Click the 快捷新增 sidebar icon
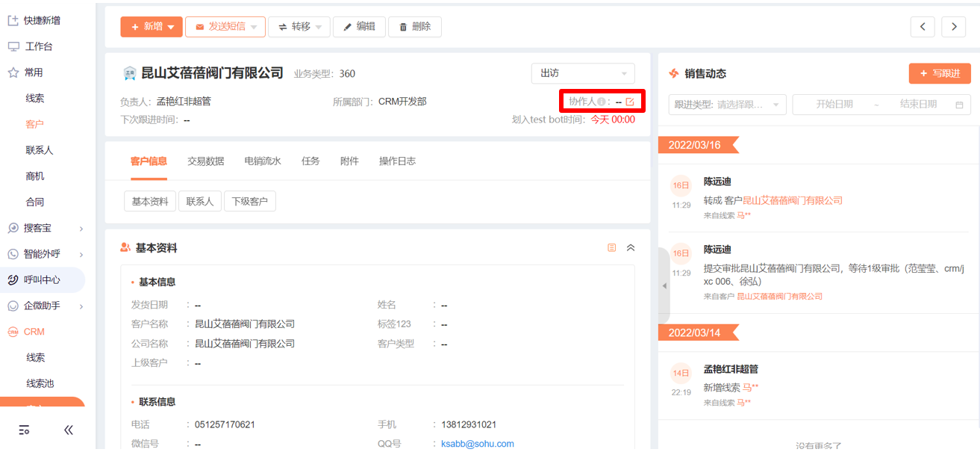980x464 pixels. (x=13, y=20)
